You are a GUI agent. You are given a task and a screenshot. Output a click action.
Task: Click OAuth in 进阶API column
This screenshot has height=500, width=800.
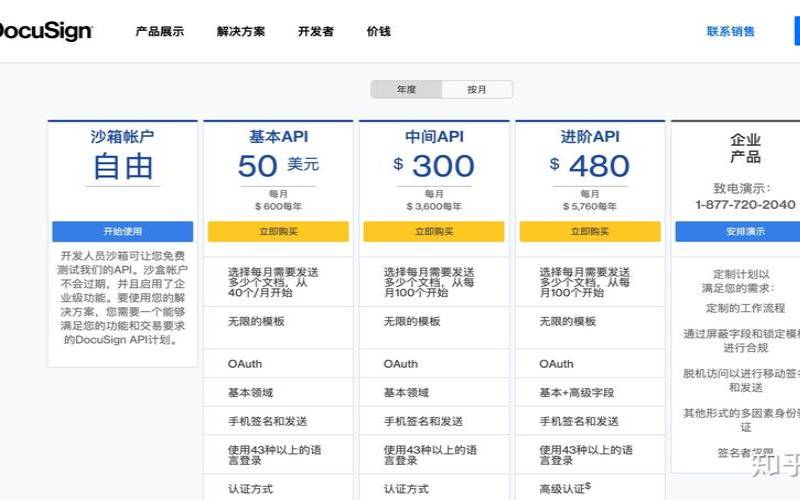557,364
